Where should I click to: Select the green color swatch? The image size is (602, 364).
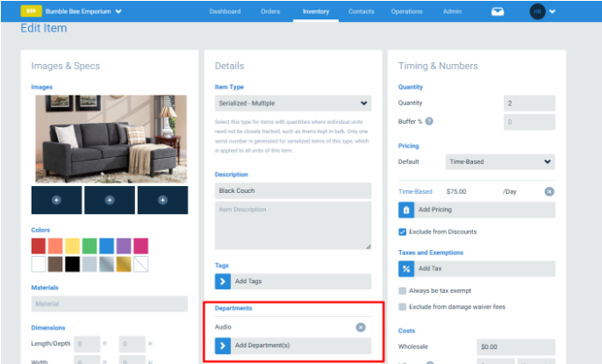(90, 246)
